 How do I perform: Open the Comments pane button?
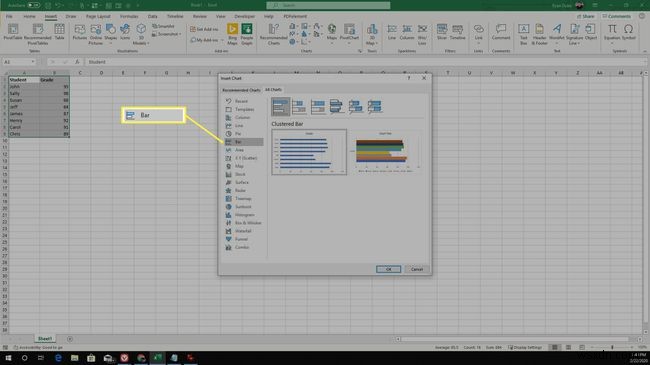pos(616,16)
